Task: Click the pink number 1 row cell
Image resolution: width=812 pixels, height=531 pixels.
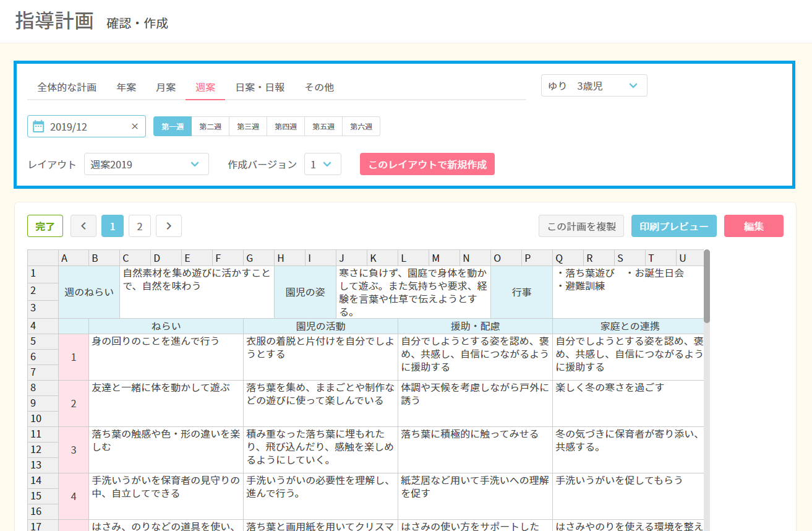Action: click(74, 357)
